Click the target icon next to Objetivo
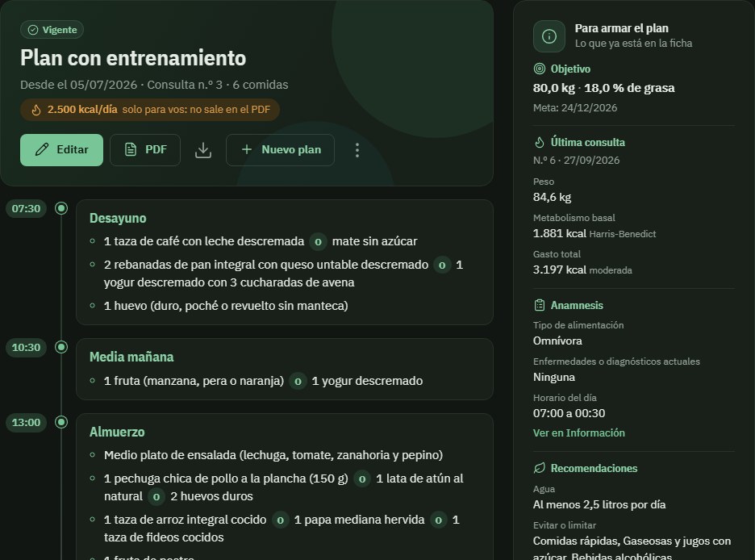 tap(540, 69)
